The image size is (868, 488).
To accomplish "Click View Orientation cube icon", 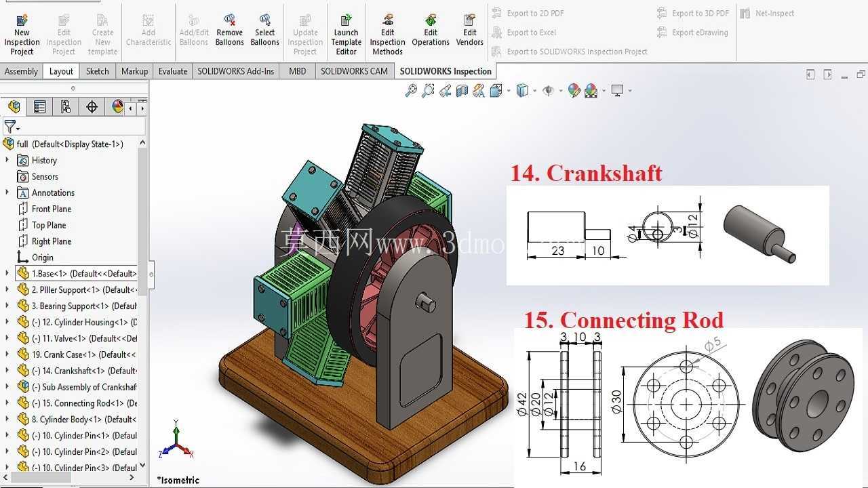I will [495, 90].
